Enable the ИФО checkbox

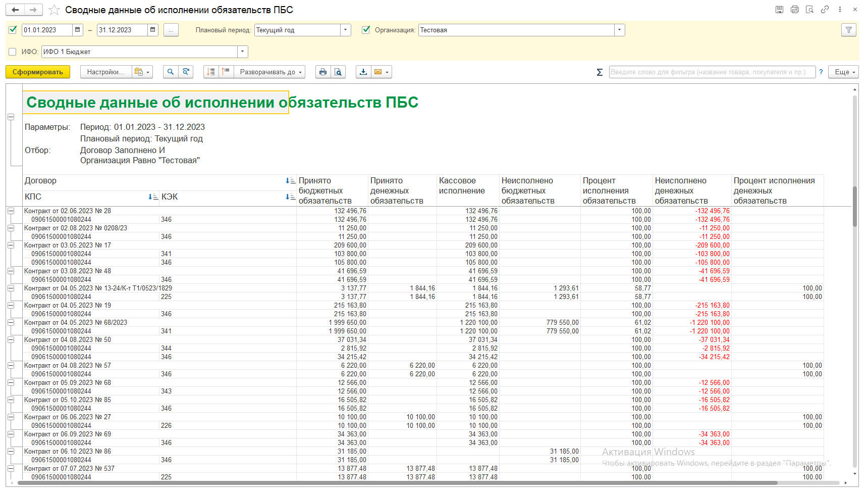pos(13,52)
